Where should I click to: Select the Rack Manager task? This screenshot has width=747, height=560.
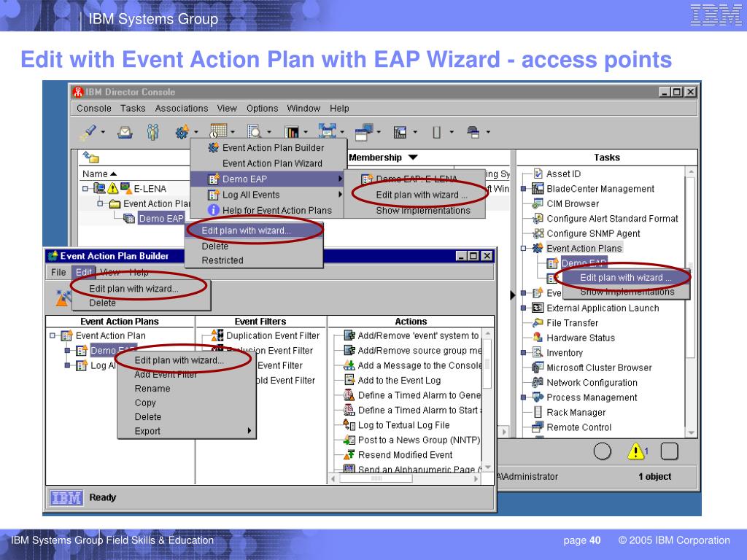(x=576, y=412)
